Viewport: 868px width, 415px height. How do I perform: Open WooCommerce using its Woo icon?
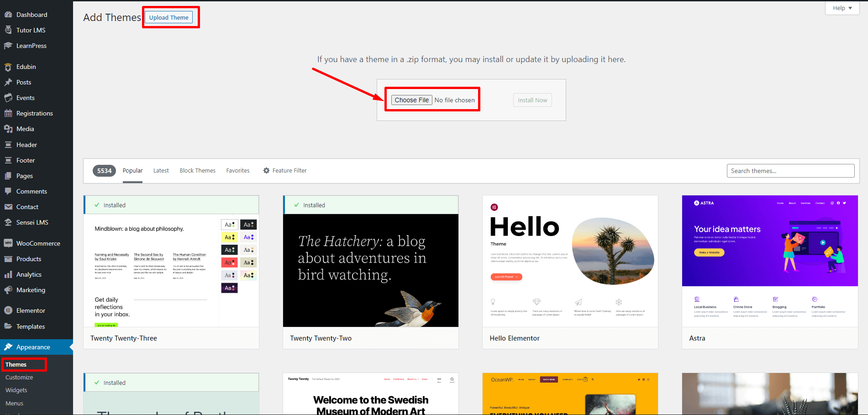pyautogui.click(x=8, y=243)
